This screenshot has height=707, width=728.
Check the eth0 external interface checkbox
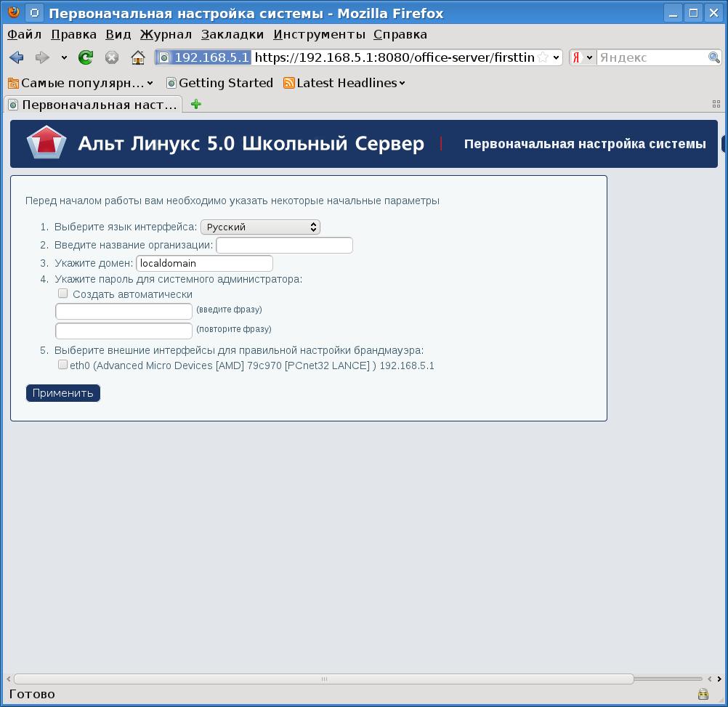pos(63,365)
